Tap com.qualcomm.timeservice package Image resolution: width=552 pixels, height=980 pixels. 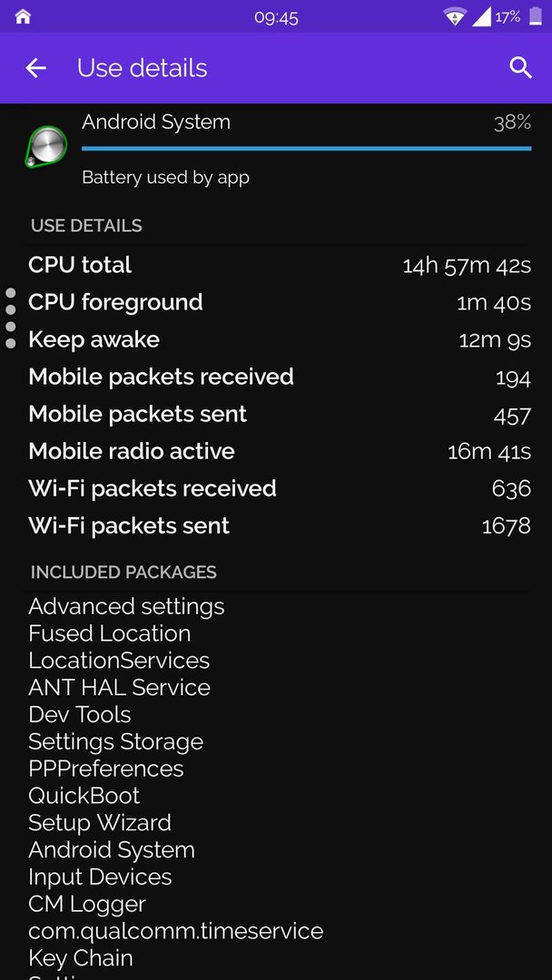coord(175,931)
